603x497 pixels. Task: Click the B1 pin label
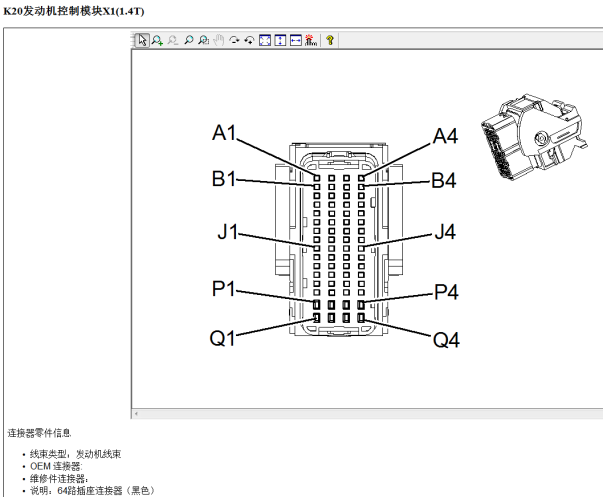[x=224, y=179]
